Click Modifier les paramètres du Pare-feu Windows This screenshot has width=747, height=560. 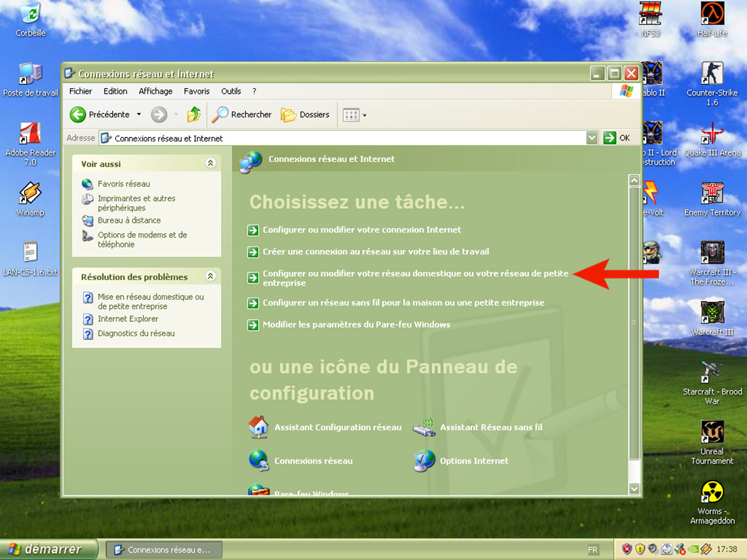(x=356, y=325)
